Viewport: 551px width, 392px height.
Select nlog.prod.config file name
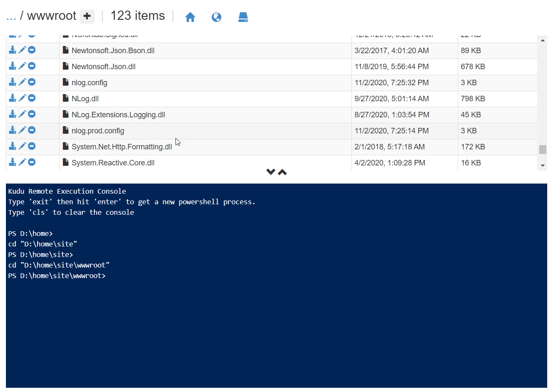(98, 131)
